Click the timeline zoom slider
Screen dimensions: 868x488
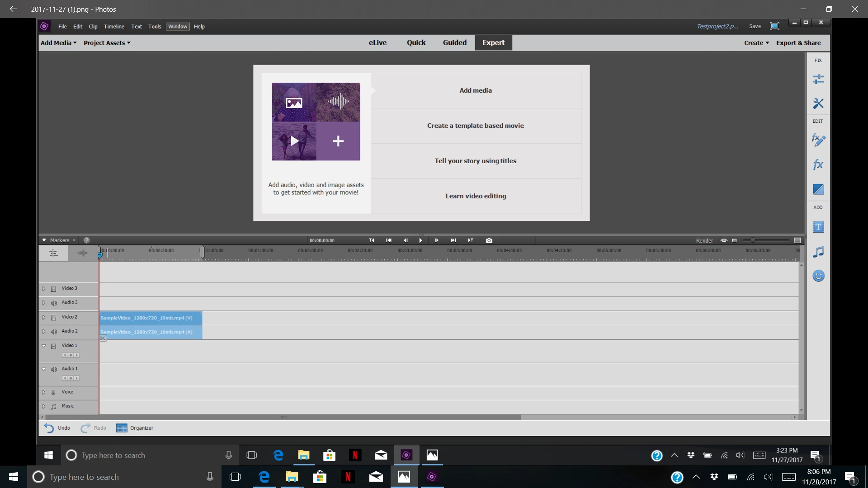(x=753, y=240)
